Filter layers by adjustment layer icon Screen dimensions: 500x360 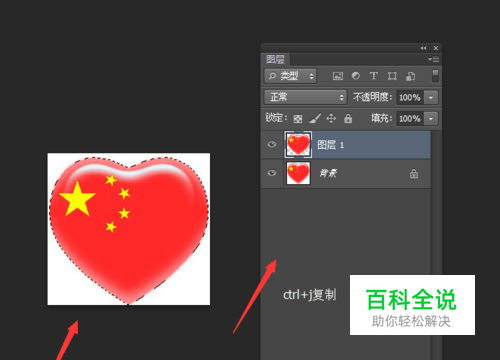[x=356, y=76]
